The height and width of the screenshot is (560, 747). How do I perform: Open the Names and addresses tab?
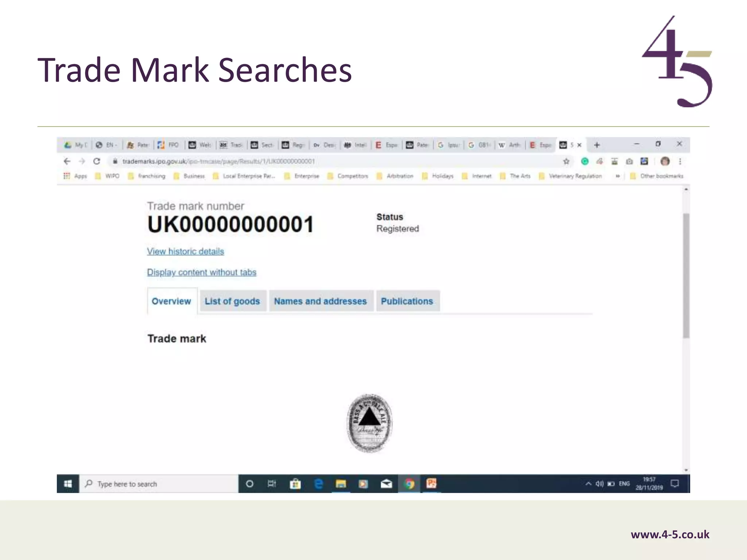[x=321, y=301]
